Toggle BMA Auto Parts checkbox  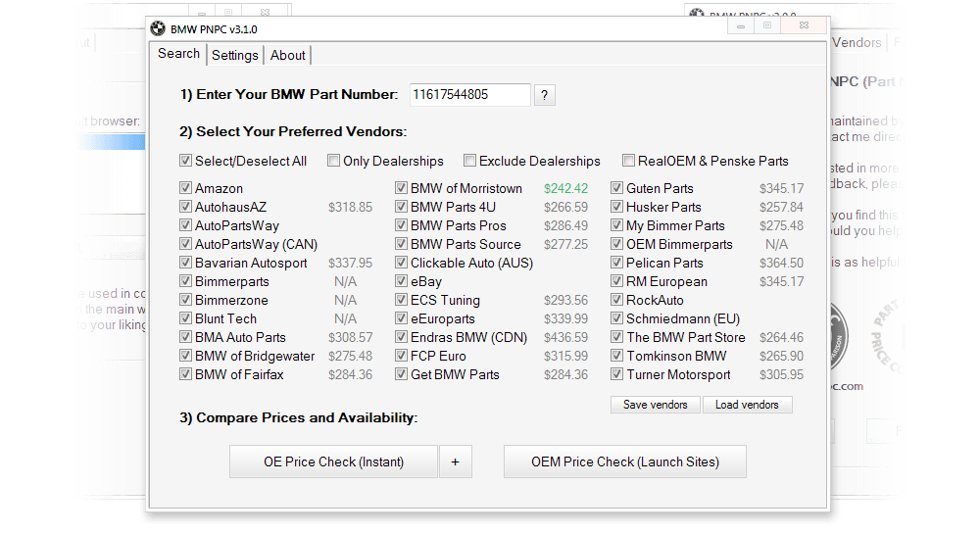pos(185,337)
